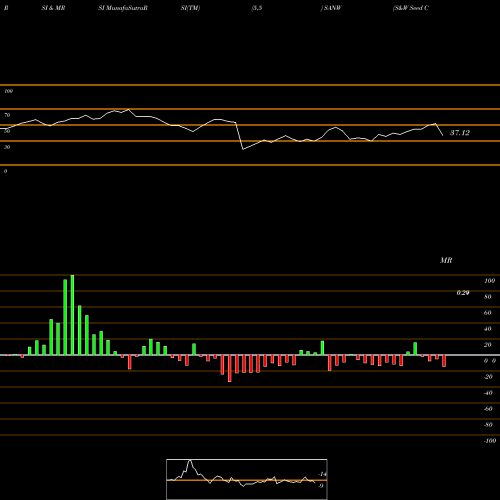
Task: Click the tallest green bar in MR histogram
Action: pos(72,315)
